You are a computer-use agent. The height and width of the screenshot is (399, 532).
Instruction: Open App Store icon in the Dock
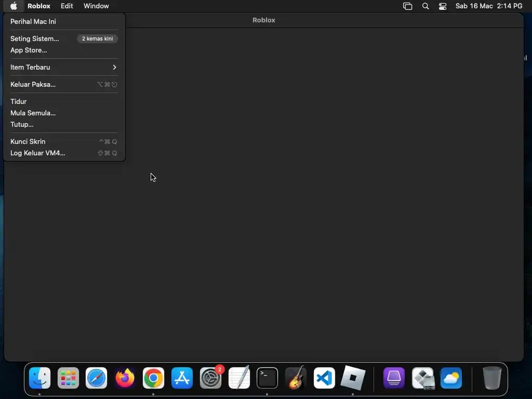click(x=182, y=378)
